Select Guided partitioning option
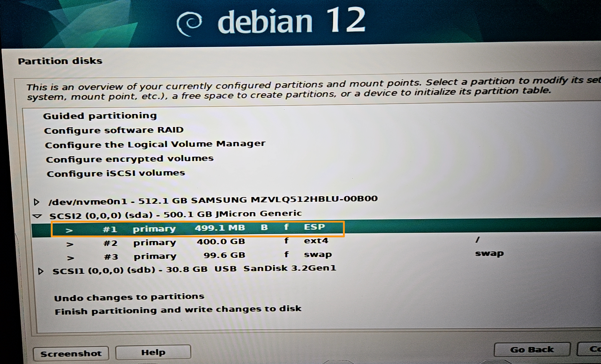 [x=100, y=116]
